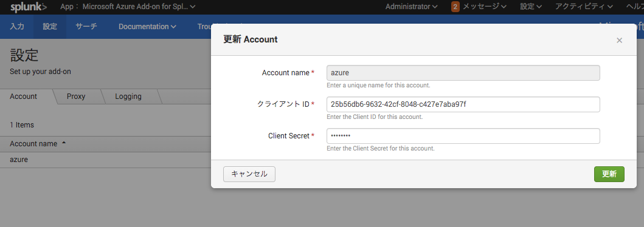Switch to the Proxy tab
The image size is (644, 227).
[x=76, y=97]
